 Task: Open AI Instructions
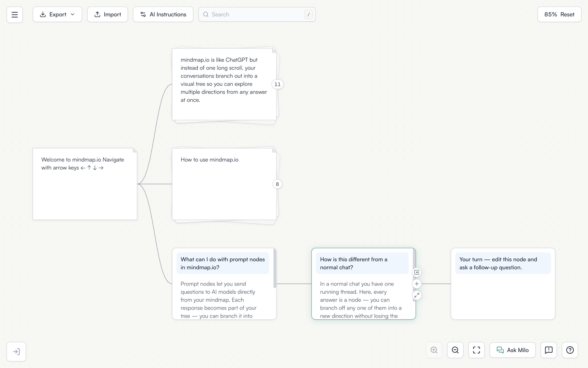pos(163,14)
